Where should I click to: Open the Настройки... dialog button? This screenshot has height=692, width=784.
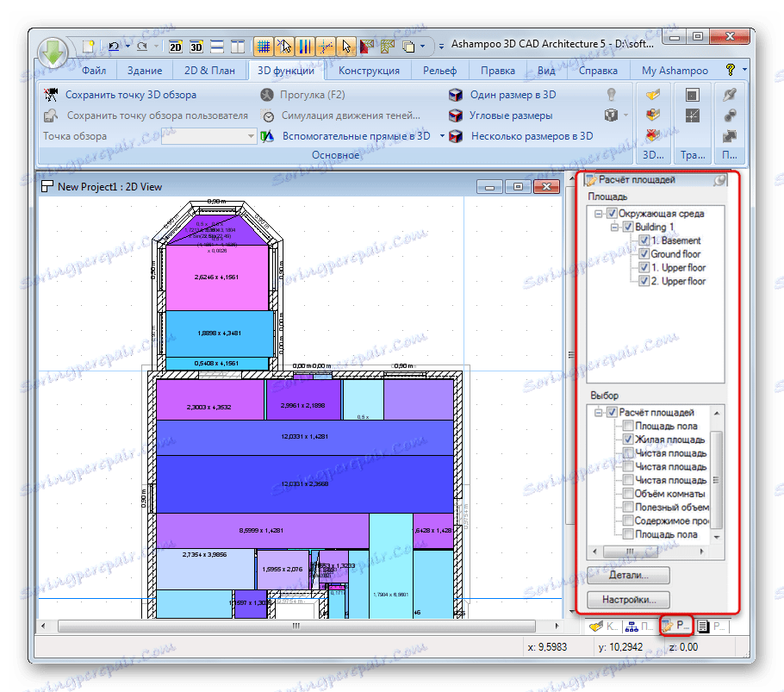(x=629, y=600)
